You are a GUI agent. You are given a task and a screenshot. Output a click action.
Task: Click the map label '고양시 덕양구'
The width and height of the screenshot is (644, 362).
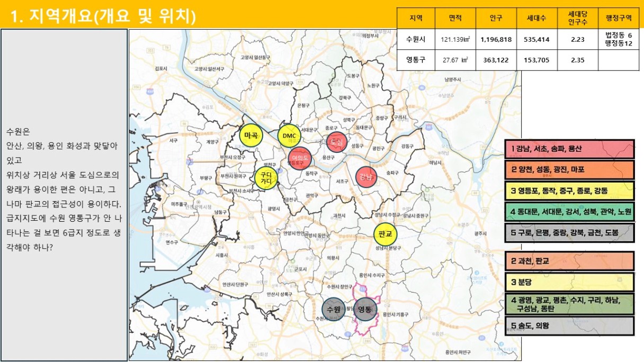[x=280, y=83]
